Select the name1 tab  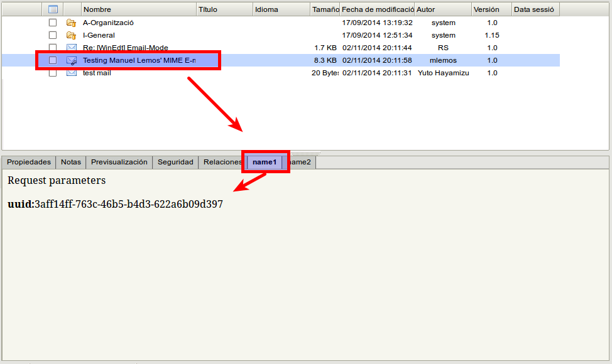coord(265,162)
